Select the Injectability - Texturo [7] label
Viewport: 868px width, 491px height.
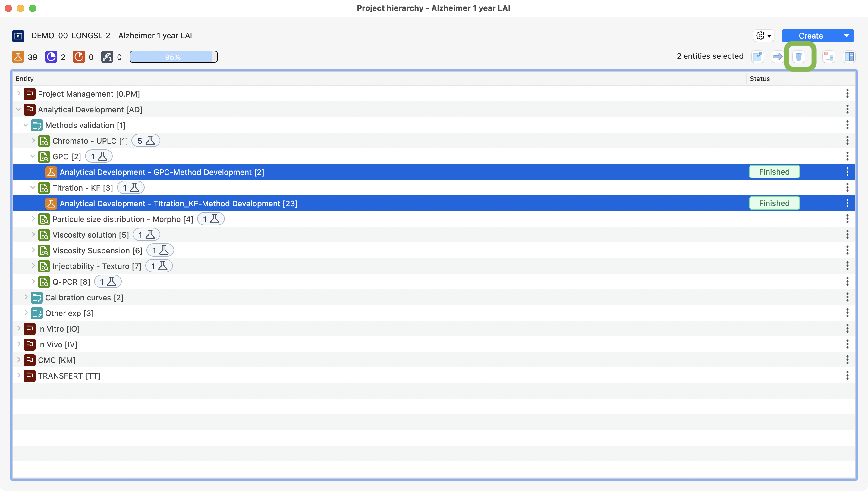point(97,266)
